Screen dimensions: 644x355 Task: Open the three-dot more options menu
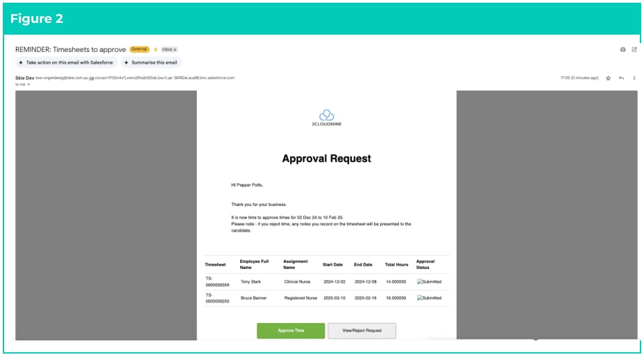click(x=634, y=78)
